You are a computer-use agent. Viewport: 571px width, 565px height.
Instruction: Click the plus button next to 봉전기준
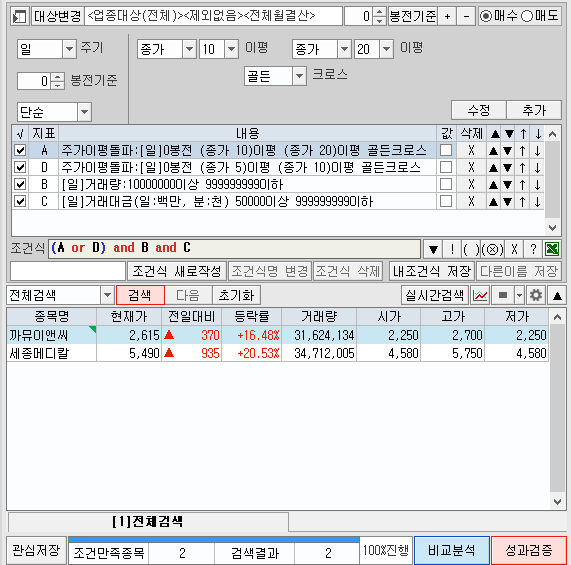pos(447,16)
